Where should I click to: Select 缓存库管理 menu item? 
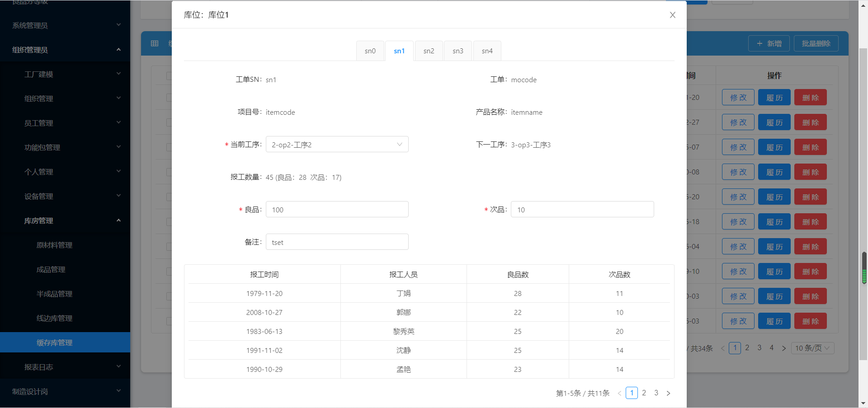[x=65, y=342]
